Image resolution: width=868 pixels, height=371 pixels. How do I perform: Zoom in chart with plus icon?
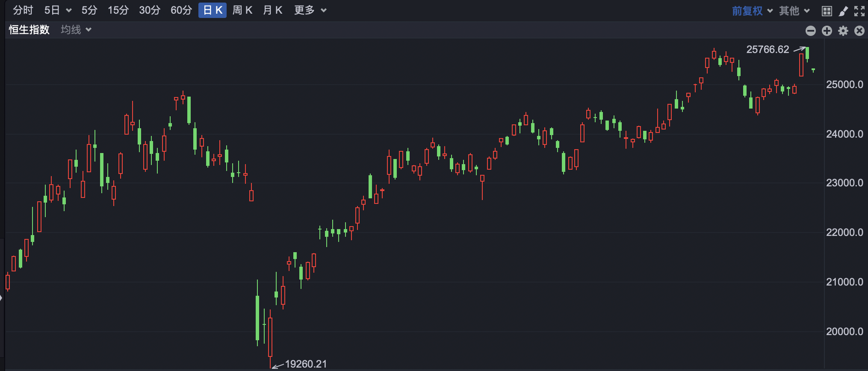click(x=827, y=31)
